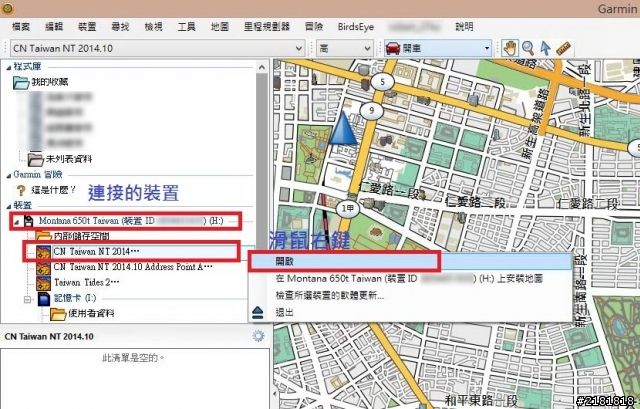Select 內部儲存空間 in the device tree
This screenshot has height=409, width=640.
(x=81, y=236)
